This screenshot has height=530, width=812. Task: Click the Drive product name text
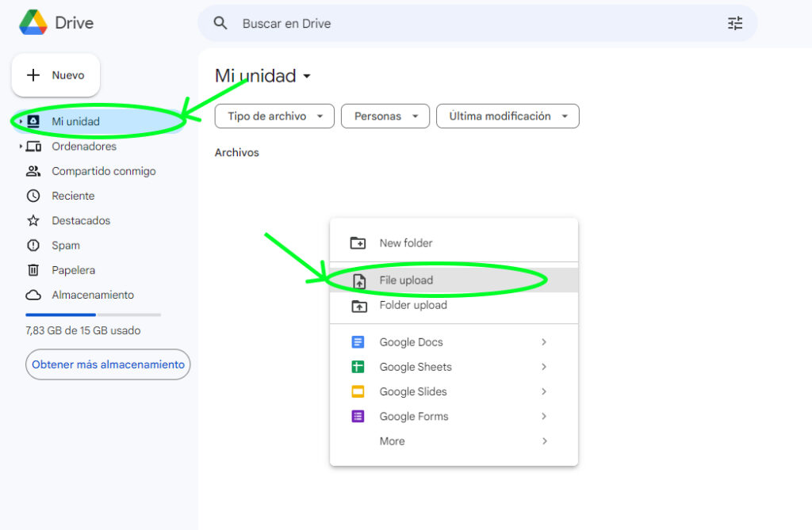pyautogui.click(x=74, y=23)
